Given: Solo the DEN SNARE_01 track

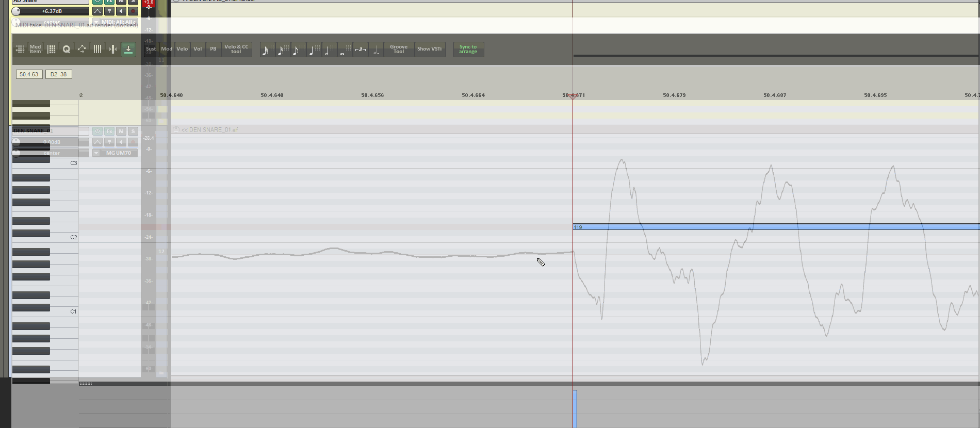Looking at the screenshot, I should 133,131.
